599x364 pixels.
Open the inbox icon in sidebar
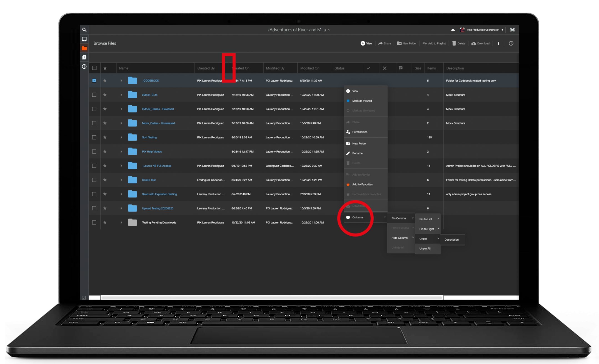[84, 39]
